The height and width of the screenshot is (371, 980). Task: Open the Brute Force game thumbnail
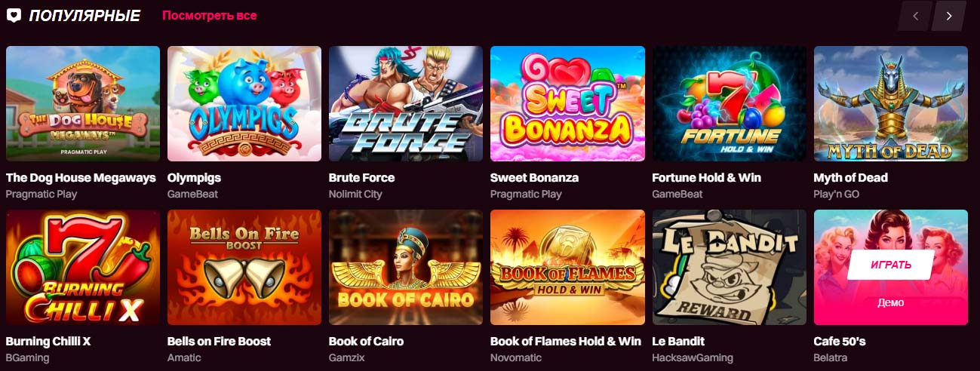pos(406,103)
